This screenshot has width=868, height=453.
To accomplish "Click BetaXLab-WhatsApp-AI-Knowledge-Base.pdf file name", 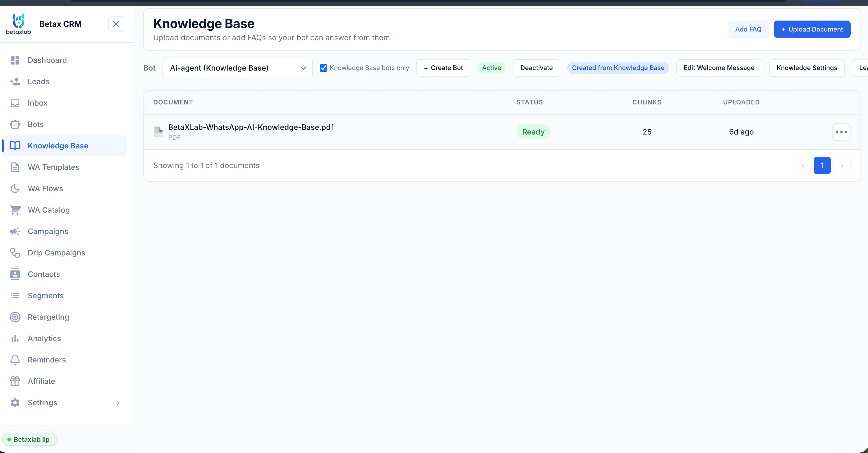I will (251, 127).
